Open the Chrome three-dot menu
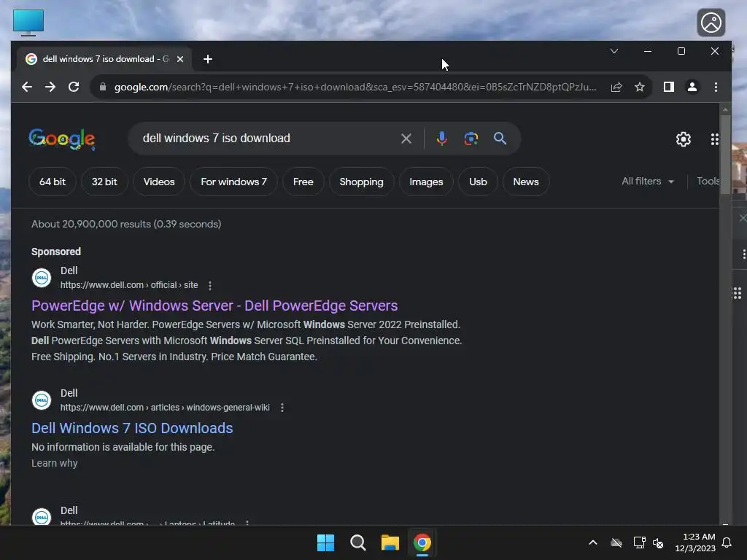 click(x=716, y=87)
